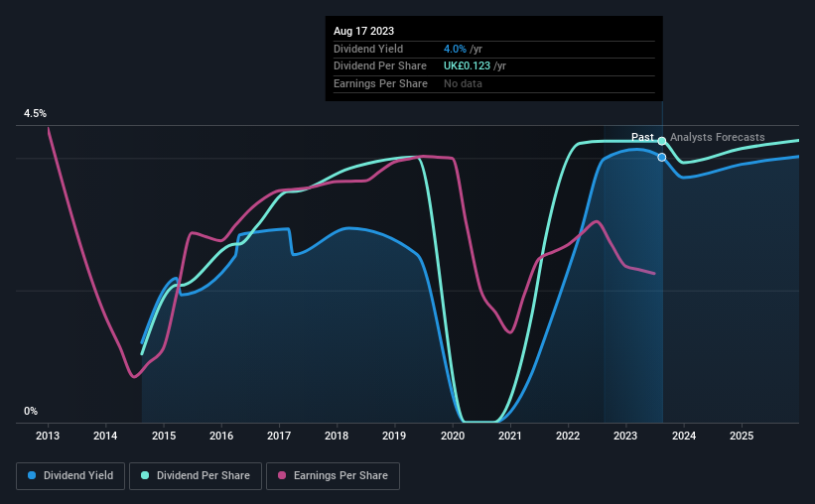Click the 2013 x-axis label
Screen dimensions: 815x504
tap(48, 436)
